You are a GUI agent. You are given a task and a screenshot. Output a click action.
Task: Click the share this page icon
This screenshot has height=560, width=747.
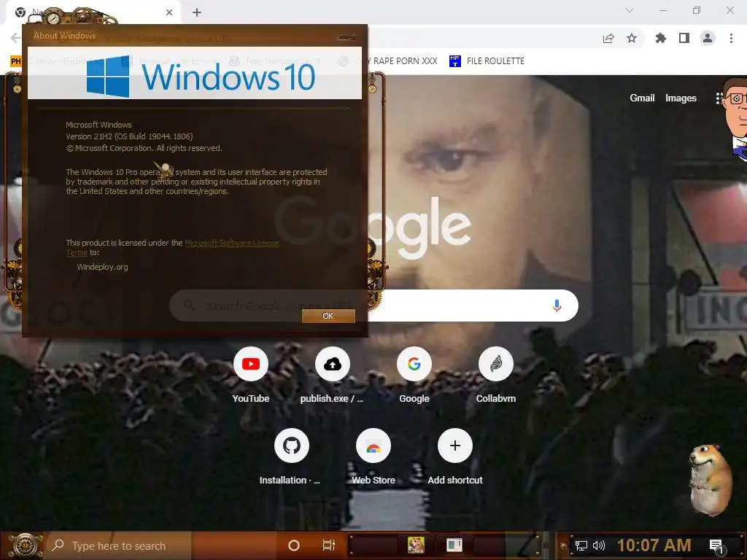[608, 38]
